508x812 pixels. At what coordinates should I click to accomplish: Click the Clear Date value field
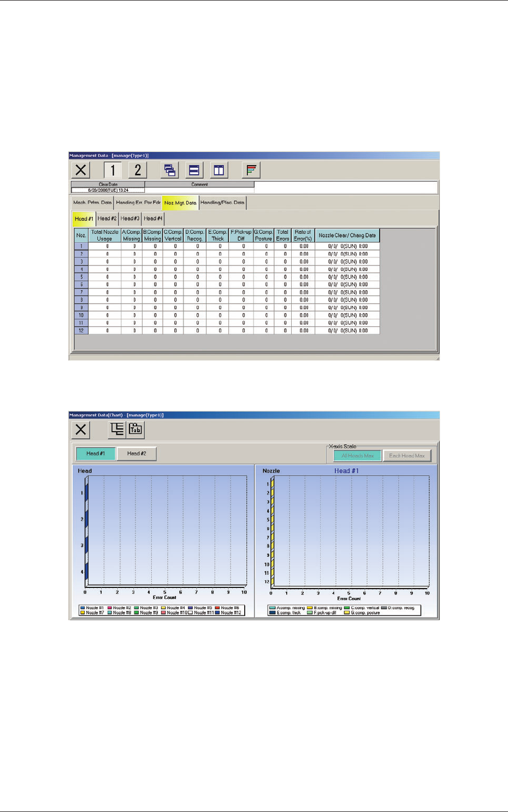108,190
